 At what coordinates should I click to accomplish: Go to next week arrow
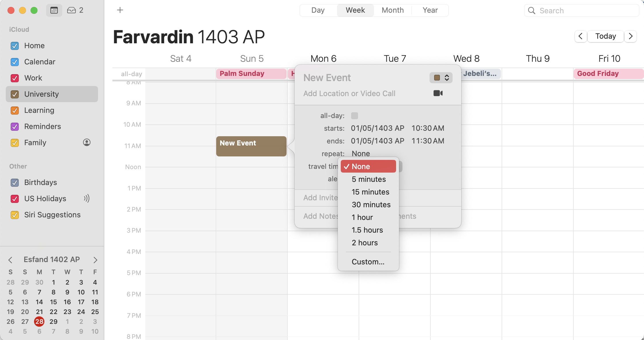[630, 36]
